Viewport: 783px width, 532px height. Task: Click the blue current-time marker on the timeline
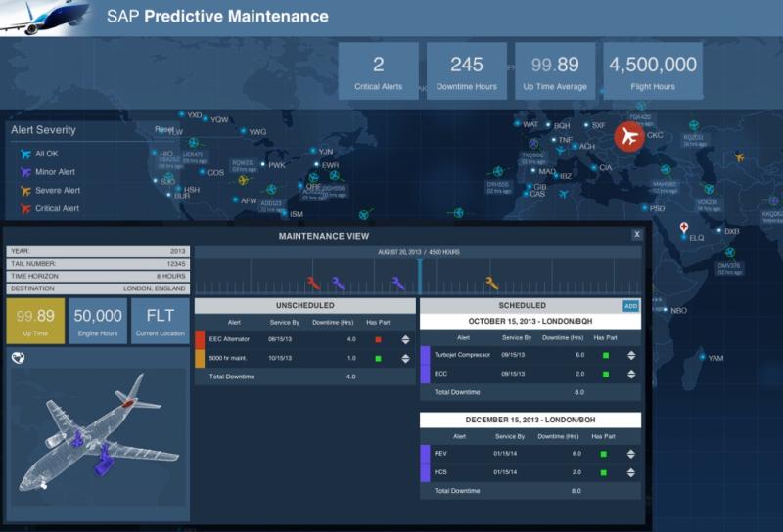420,276
